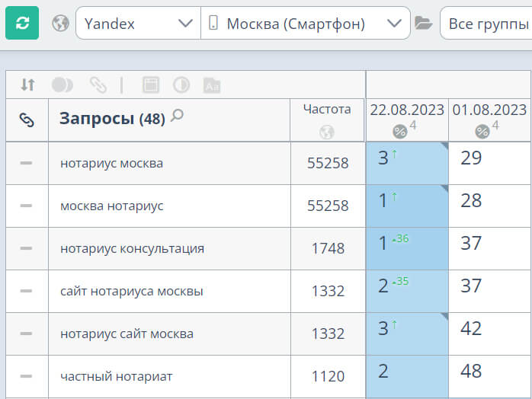Click dash icon in сайт нотариуса москвы row

(x=26, y=291)
